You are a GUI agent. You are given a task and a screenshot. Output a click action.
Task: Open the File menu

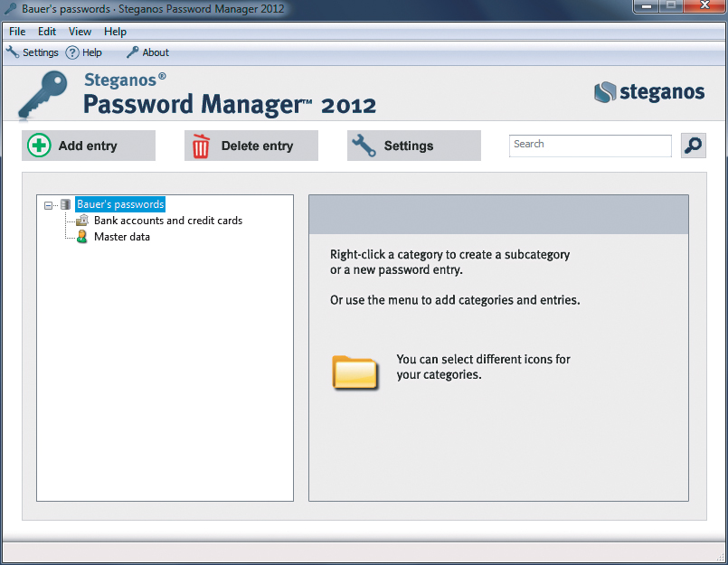tap(17, 32)
